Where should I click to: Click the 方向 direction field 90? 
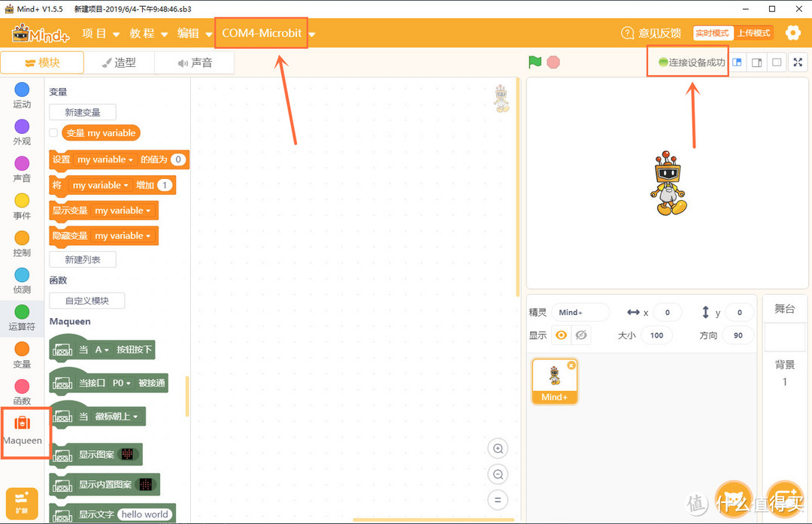pos(738,335)
